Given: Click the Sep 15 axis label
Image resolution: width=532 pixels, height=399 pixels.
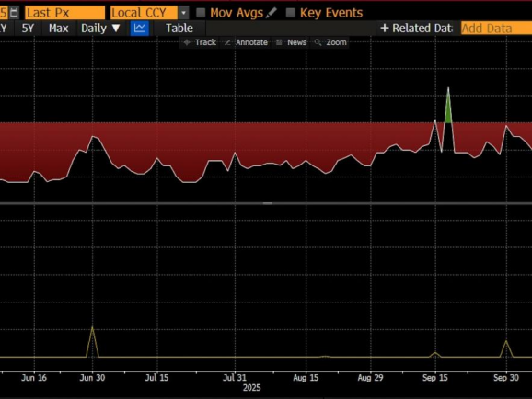Looking at the screenshot, I should [x=435, y=378].
